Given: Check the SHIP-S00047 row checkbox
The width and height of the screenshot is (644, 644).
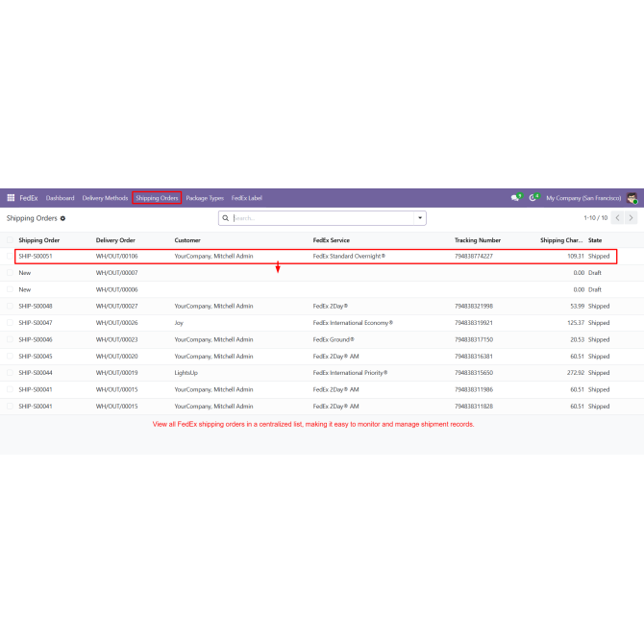Looking at the screenshot, I should 10,322.
